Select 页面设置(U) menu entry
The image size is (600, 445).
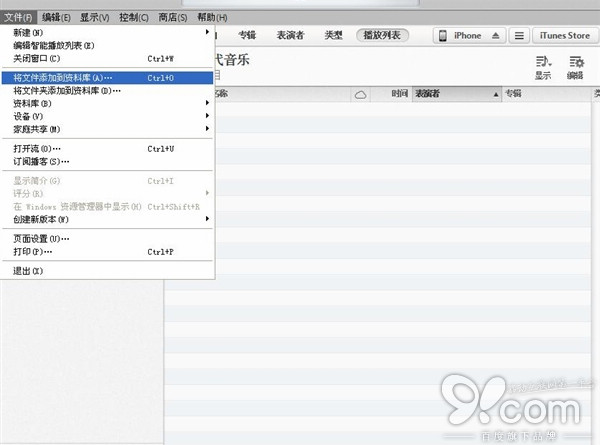pos(107,239)
